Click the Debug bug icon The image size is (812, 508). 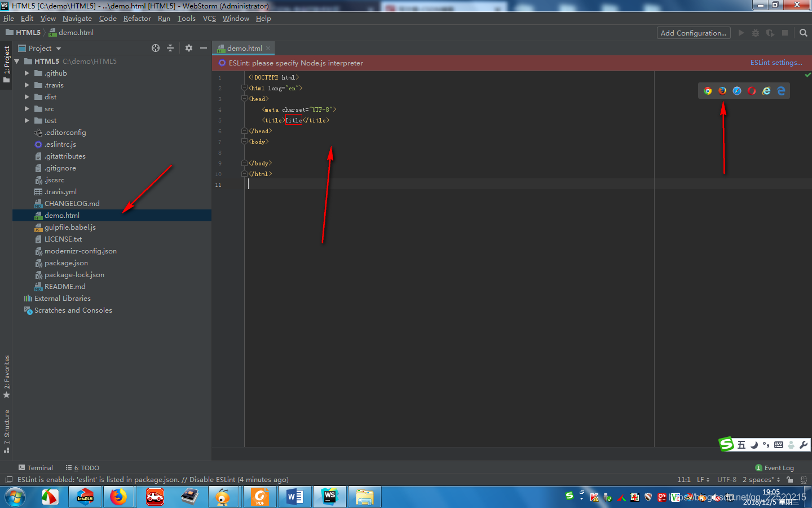(x=756, y=33)
